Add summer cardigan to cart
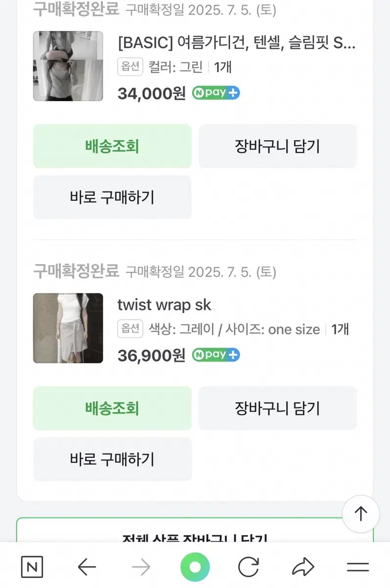The width and height of the screenshot is (390, 588). click(277, 146)
